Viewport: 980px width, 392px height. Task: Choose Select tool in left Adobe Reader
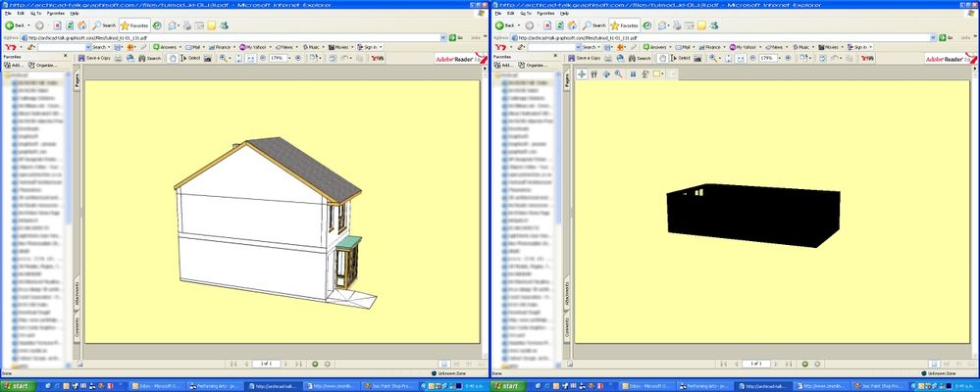(x=190, y=58)
